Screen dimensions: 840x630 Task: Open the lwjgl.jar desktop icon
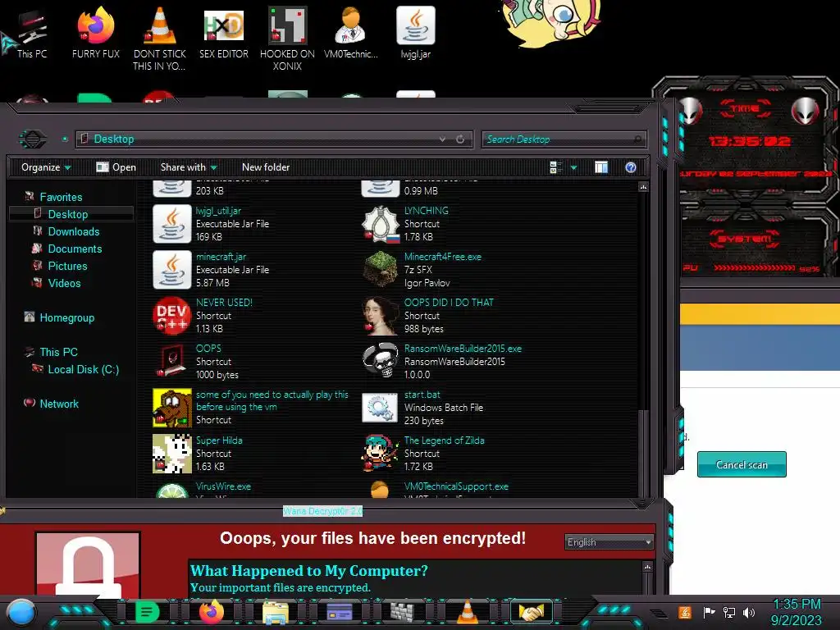[x=416, y=32]
